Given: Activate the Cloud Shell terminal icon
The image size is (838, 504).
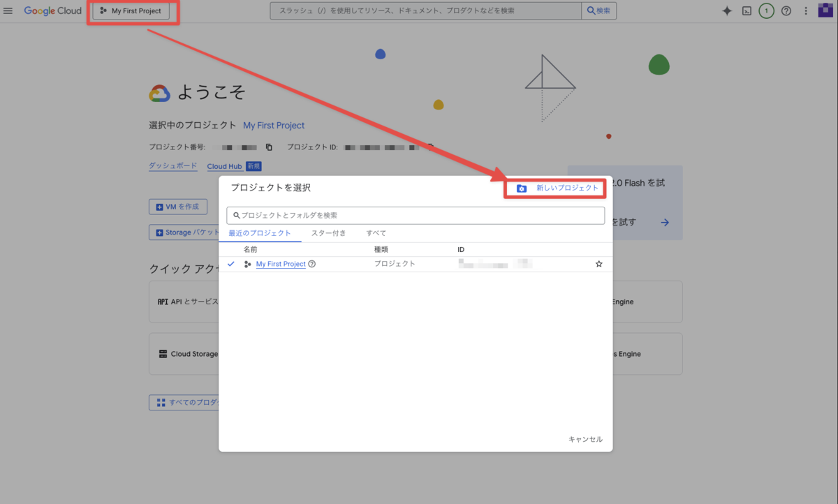Looking at the screenshot, I should (747, 11).
